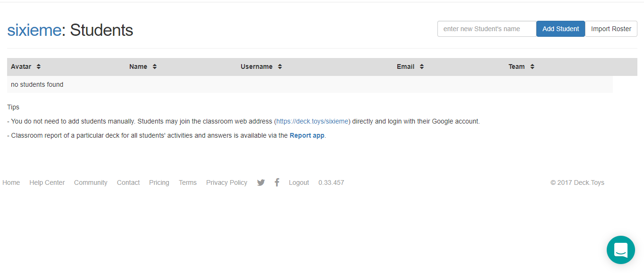Open the Report app link
The image size is (644, 273).
pos(307,135)
